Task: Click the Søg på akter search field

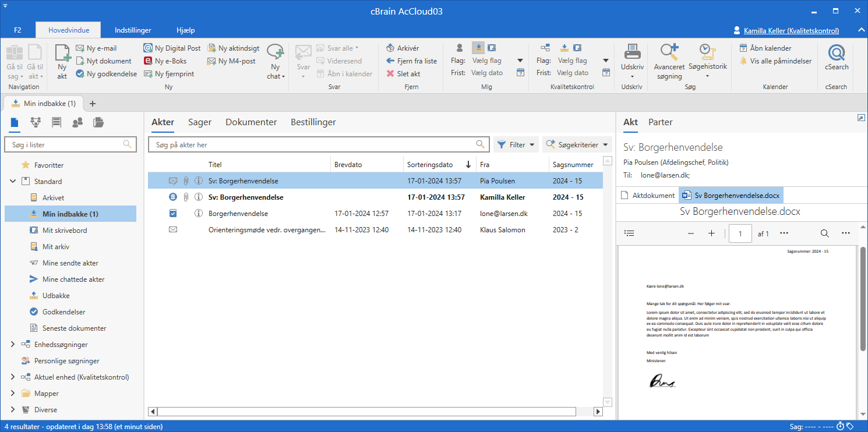Action: click(x=312, y=145)
